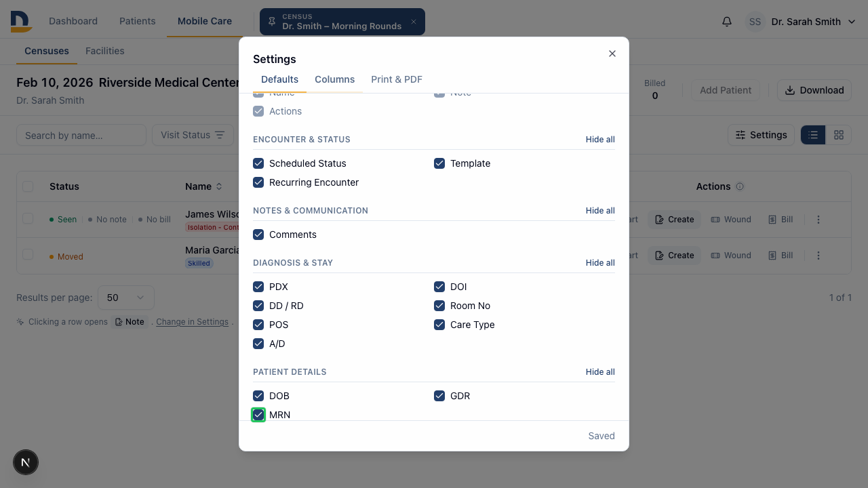Hide all Patient Details columns
This screenshot has height=488, width=868.
tap(600, 372)
